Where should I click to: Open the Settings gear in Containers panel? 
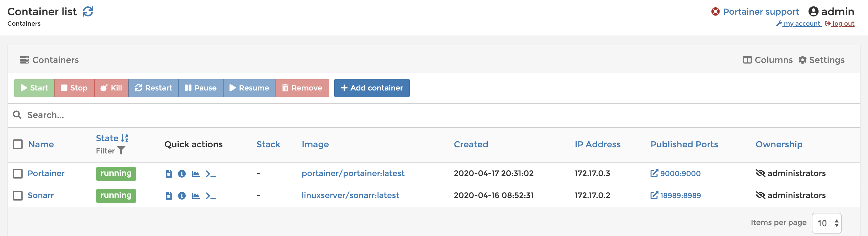point(821,60)
